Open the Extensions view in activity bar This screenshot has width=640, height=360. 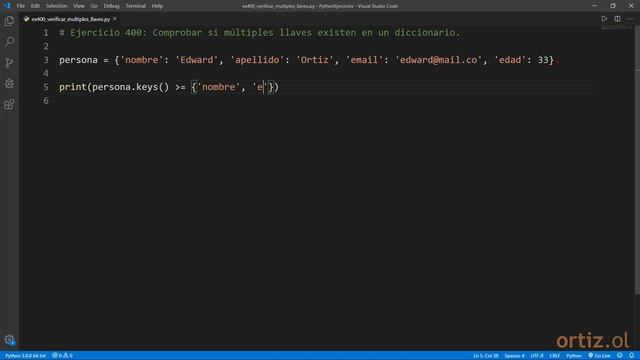(9, 104)
